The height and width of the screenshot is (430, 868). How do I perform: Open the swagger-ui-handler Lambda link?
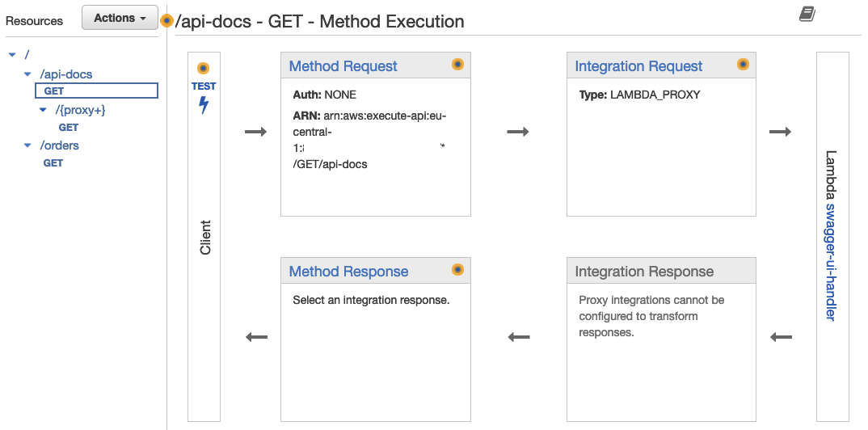tap(830, 262)
